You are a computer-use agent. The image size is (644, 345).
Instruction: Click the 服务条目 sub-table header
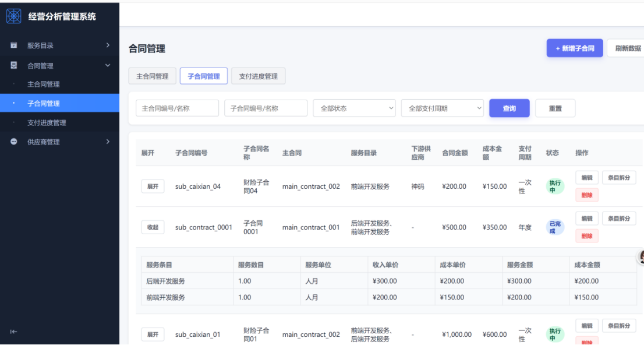click(159, 265)
